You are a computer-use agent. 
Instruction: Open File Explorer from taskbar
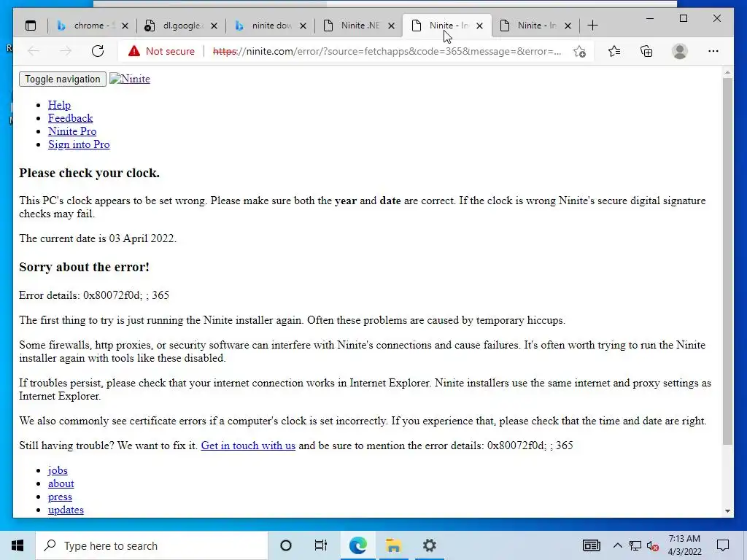coord(393,545)
